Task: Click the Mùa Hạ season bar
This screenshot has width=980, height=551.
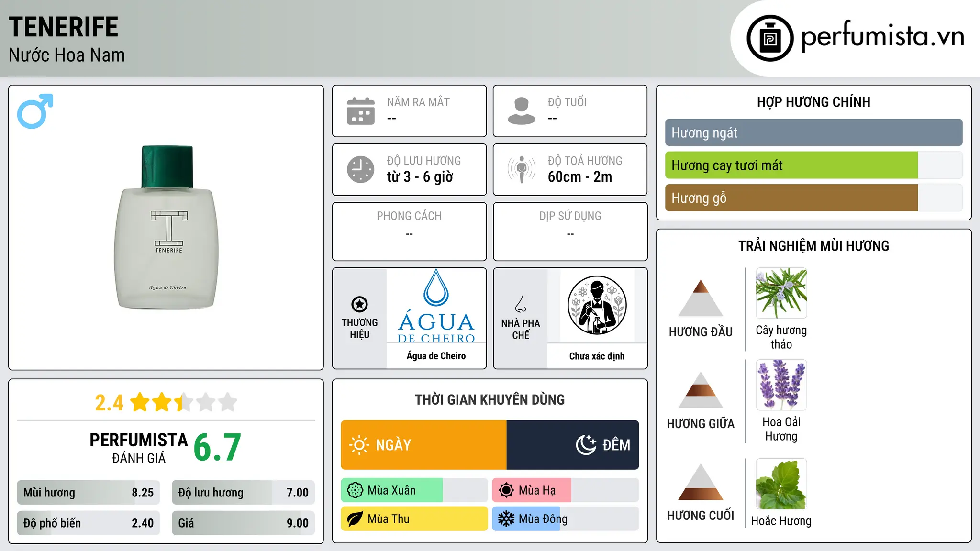Action: [565, 490]
